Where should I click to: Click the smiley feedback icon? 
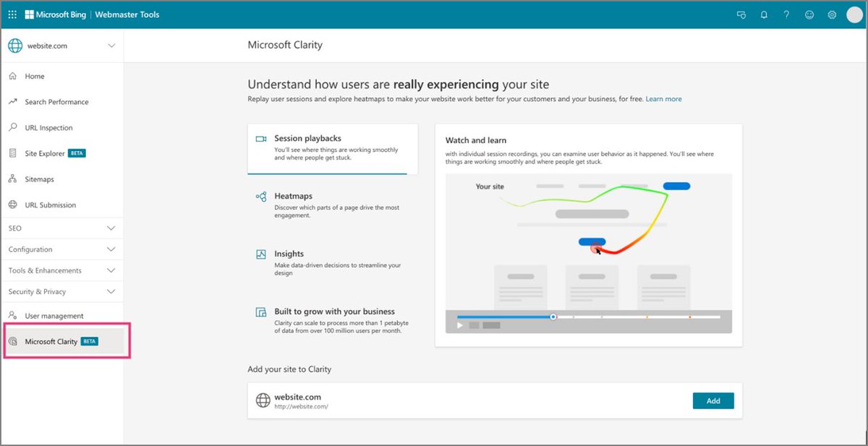[x=809, y=14]
